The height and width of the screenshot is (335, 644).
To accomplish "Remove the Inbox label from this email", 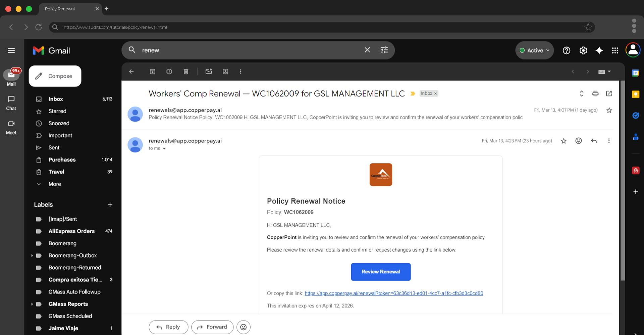I will pyautogui.click(x=435, y=93).
